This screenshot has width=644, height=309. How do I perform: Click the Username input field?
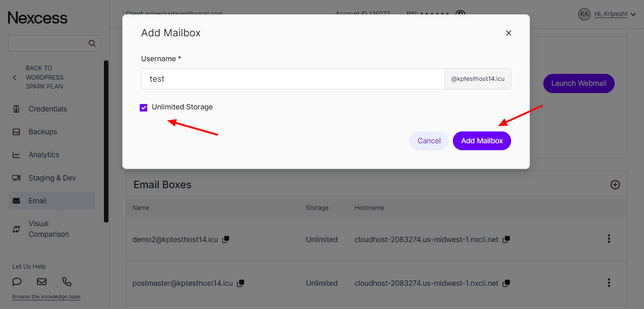(x=293, y=79)
